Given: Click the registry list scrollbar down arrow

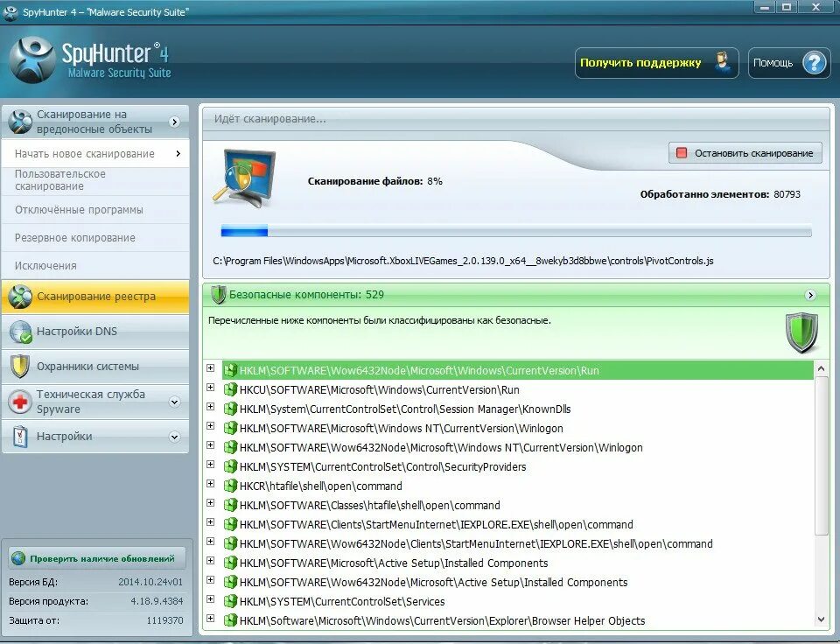Looking at the screenshot, I should (821, 619).
